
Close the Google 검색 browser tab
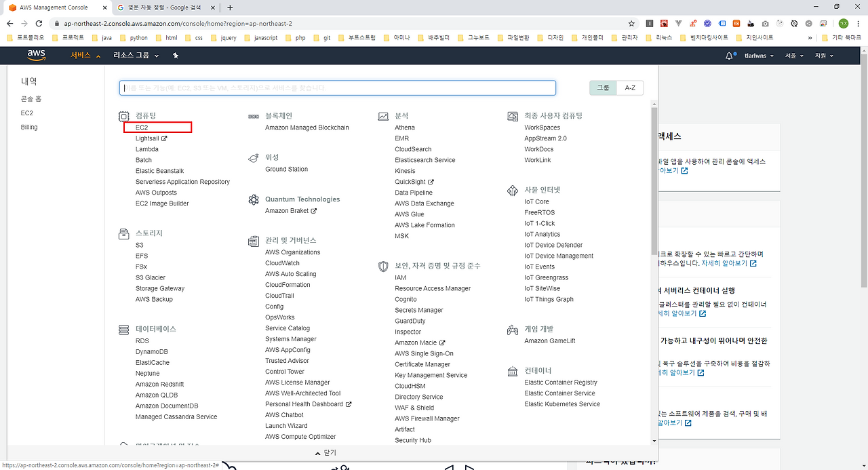click(213, 7)
